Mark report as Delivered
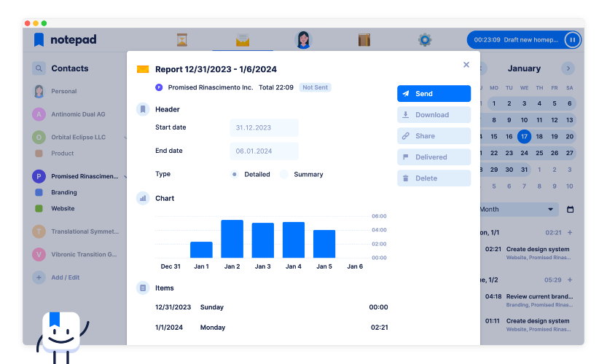Screen dimensions: 607x364 [434, 157]
